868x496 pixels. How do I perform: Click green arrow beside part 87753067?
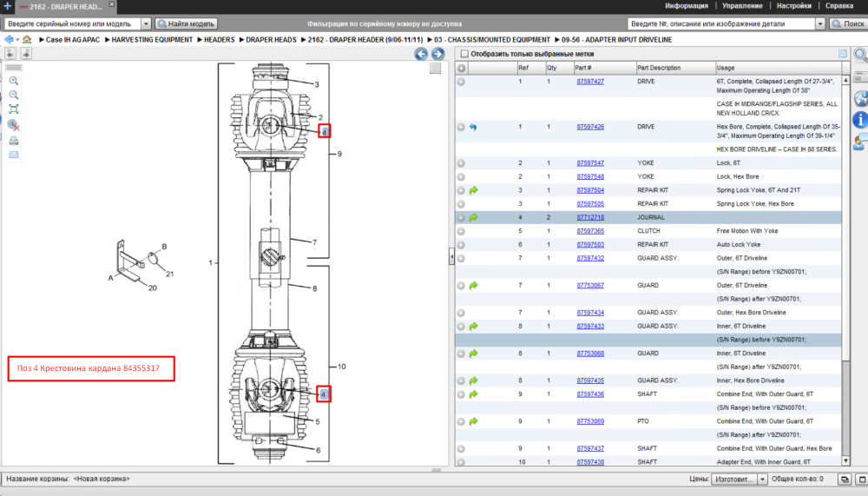pyautogui.click(x=473, y=286)
